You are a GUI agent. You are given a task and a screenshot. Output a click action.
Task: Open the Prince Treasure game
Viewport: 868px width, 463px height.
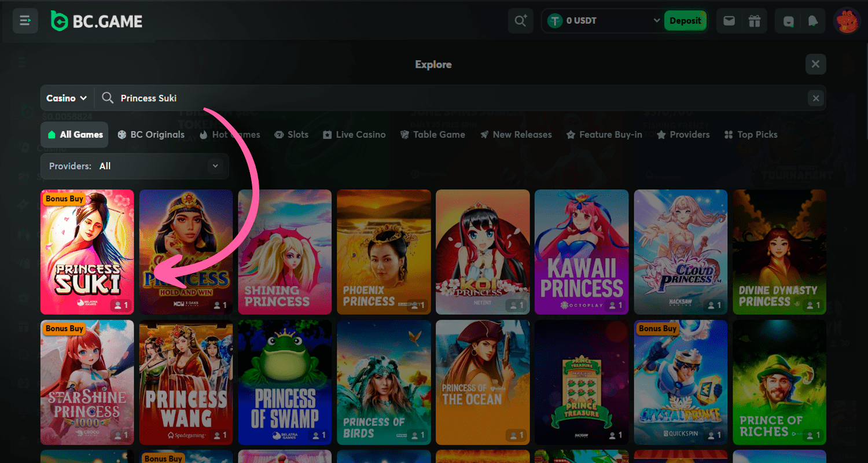click(x=582, y=382)
